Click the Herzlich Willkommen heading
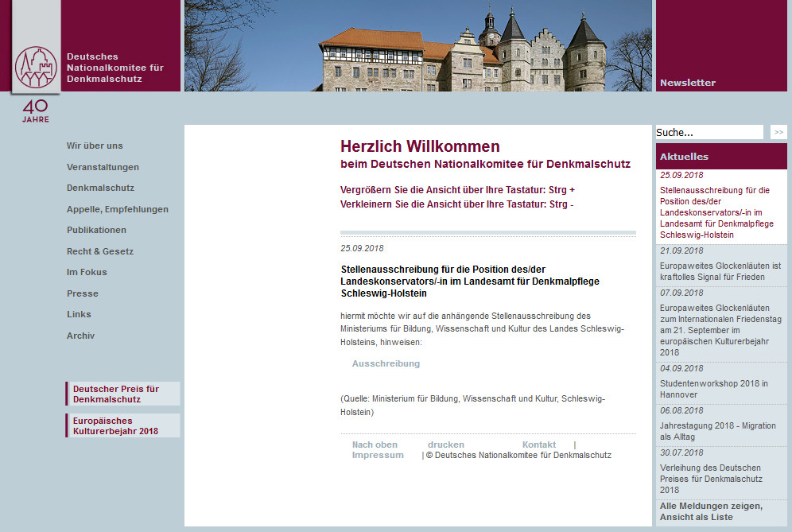Viewport: 792px width, 532px height. tap(420, 146)
